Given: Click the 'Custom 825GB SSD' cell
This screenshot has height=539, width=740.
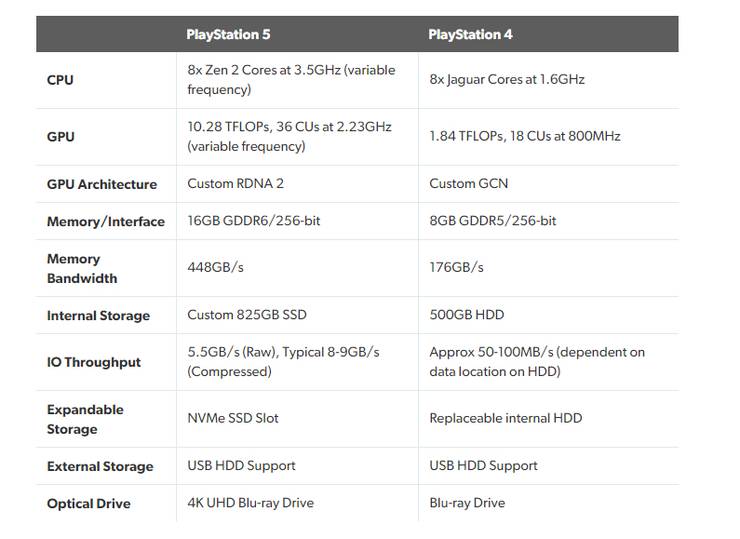Looking at the screenshot, I should pos(247,314).
